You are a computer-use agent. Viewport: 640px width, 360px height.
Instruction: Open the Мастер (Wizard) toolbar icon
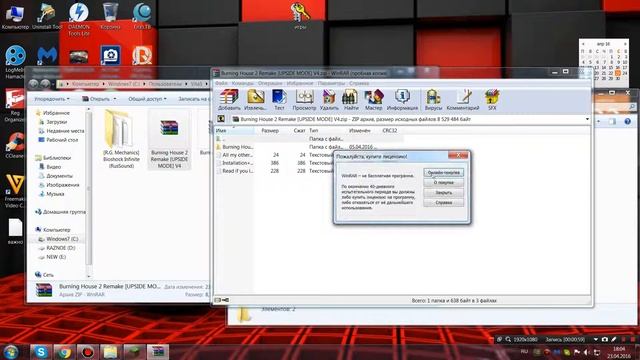[373, 100]
